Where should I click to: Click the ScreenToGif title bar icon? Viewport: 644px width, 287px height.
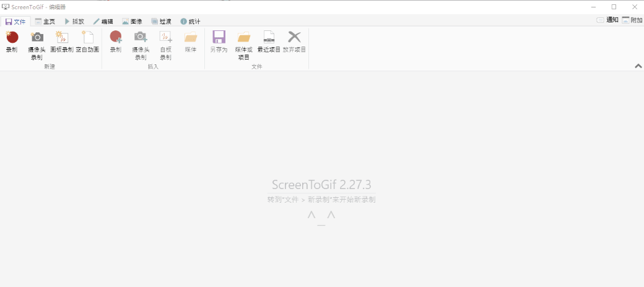[x=6, y=7]
